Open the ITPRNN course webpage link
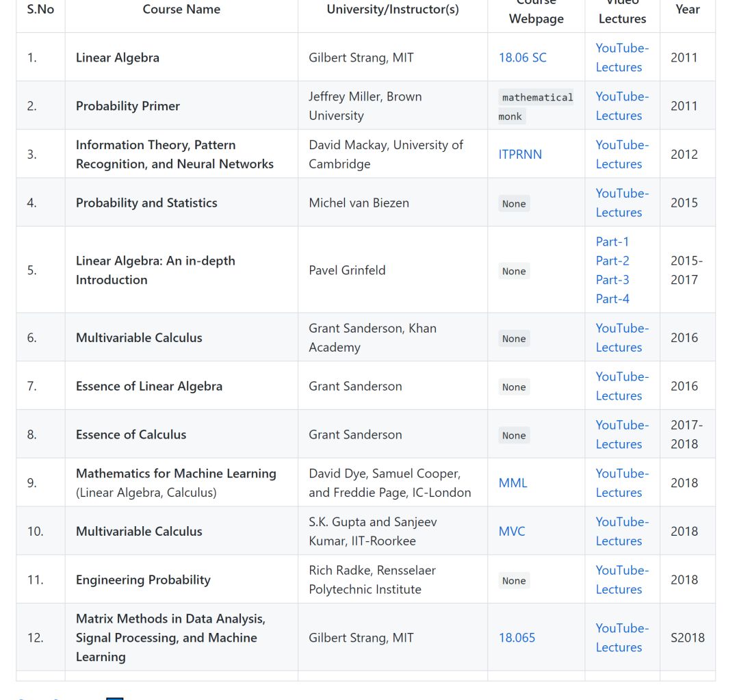Image resolution: width=739 pixels, height=700 pixels. pos(520,154)
